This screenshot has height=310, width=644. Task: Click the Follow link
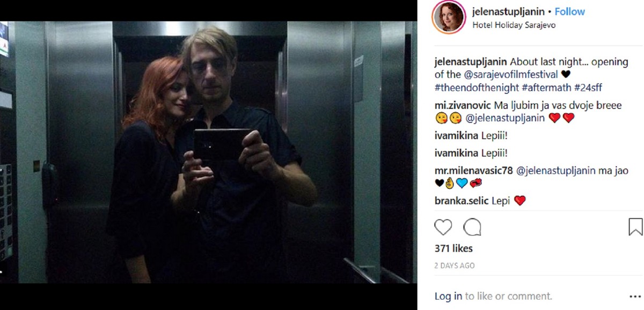(x=570, y=11)
